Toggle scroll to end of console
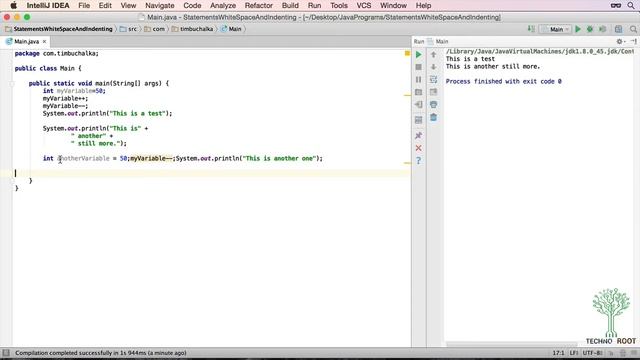Screen dimensions: 640x360 click(x=433, y=92)
